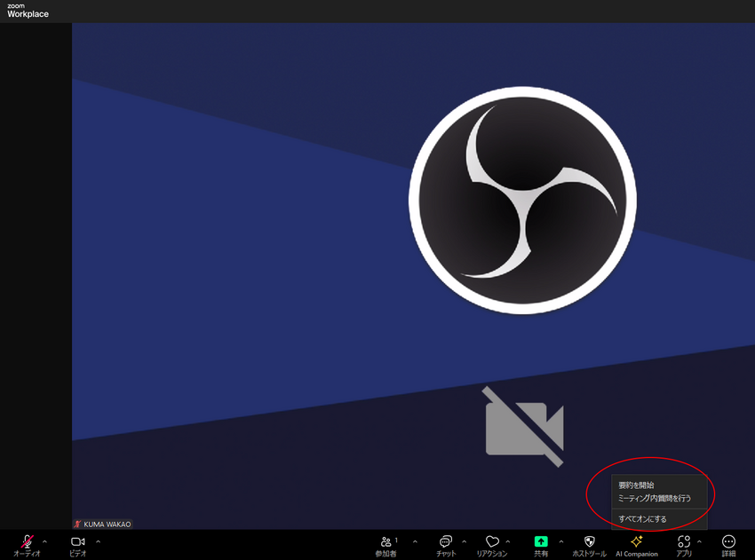Viewport: 755px width, 560px height.
Task: Click the AI Companion sparkle icon
Action: tap(637, 541)
